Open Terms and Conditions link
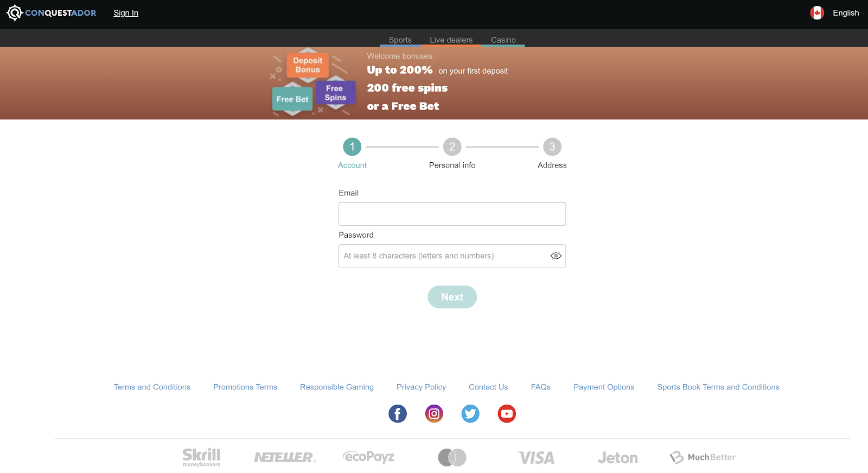 (x=152, y=387)
